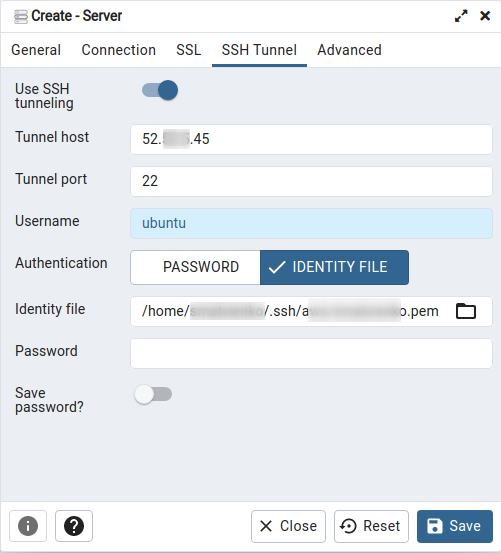Close the dialog with the X icon
Screen dimensions: 501x553
[485, 16]
